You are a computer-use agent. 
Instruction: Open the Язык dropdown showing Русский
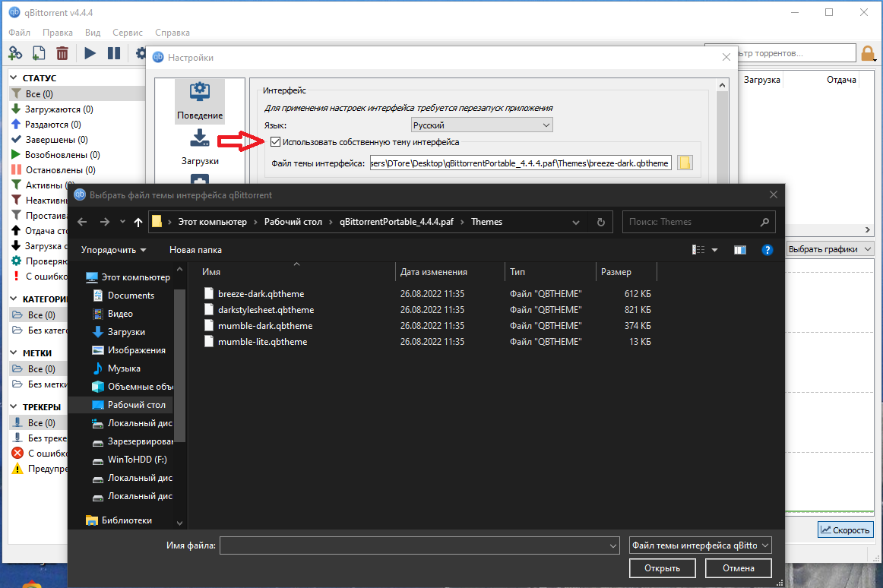(481, 124)
